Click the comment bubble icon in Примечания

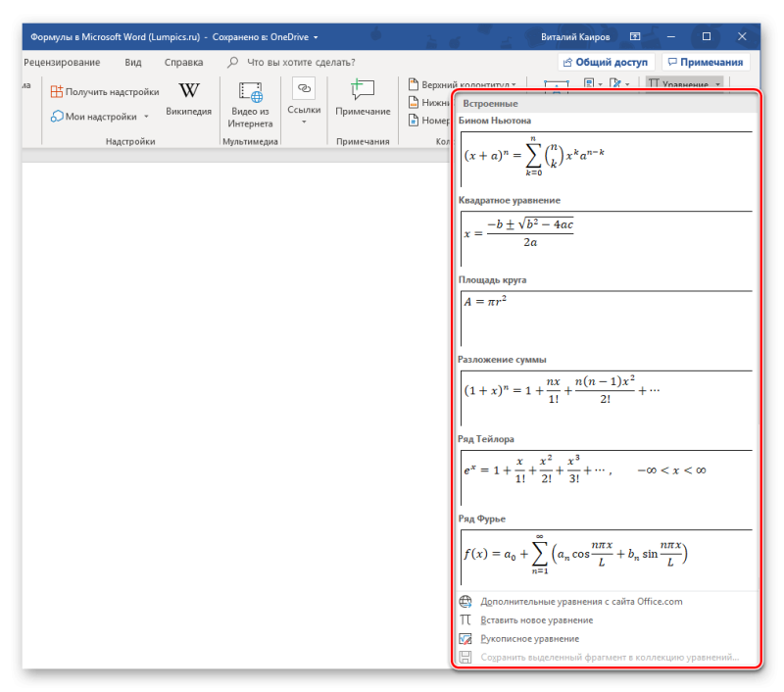pyautogui.click(x=672, y=62)
